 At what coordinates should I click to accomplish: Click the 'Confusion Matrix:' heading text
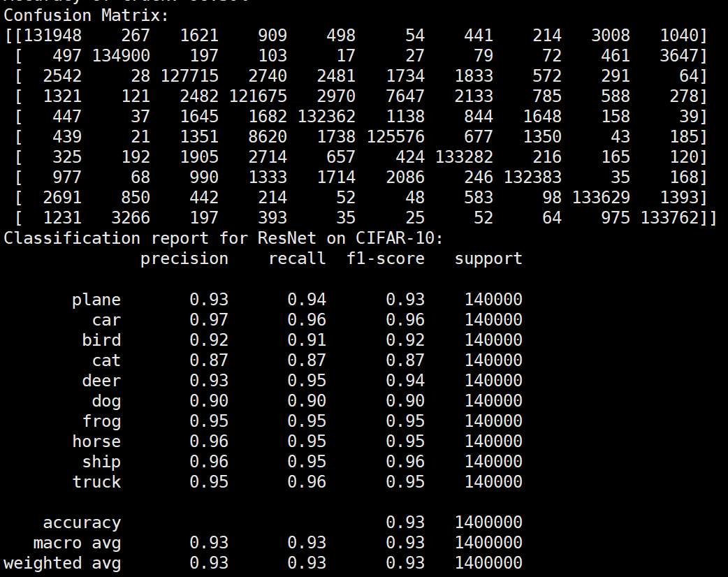point(86,15)
